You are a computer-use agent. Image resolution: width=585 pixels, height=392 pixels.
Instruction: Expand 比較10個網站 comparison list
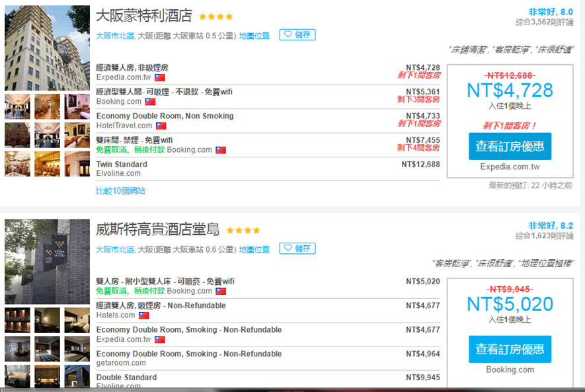(120, 190)
